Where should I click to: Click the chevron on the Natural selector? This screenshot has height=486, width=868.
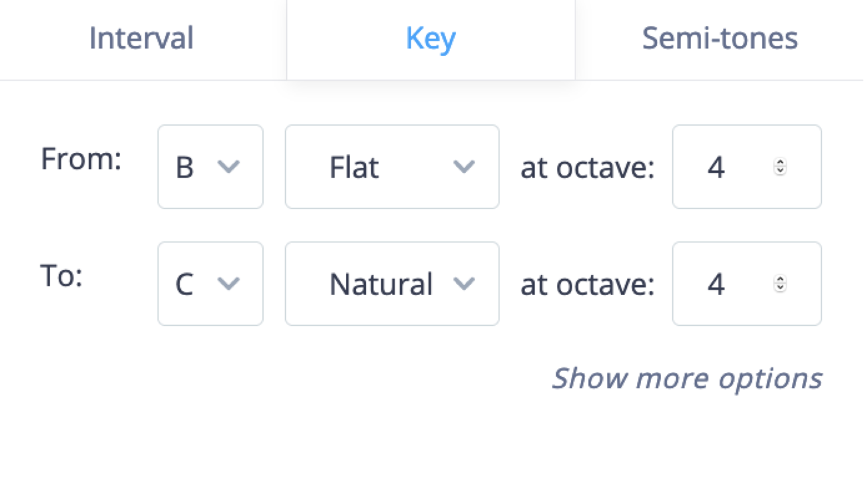pos(465,284)
